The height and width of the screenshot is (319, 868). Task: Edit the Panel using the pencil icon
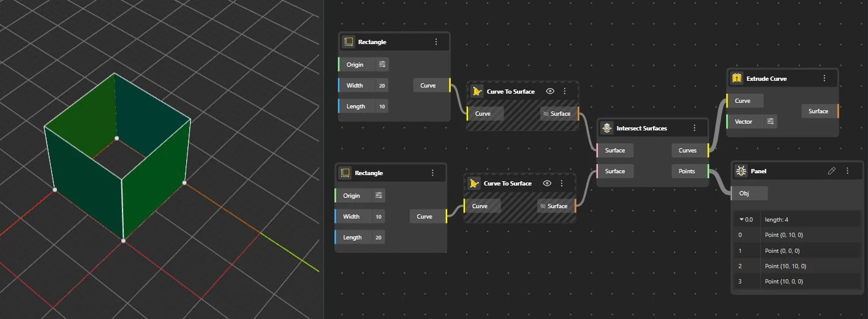point(831,171)
